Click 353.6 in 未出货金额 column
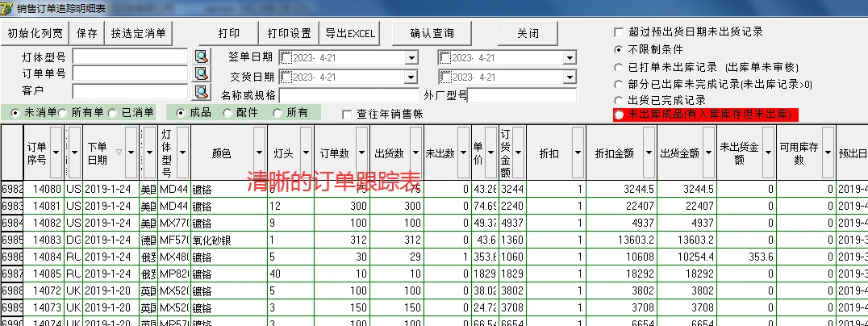Screen dimensions: 868x326 pyautogui.click(x=747, y=258)
